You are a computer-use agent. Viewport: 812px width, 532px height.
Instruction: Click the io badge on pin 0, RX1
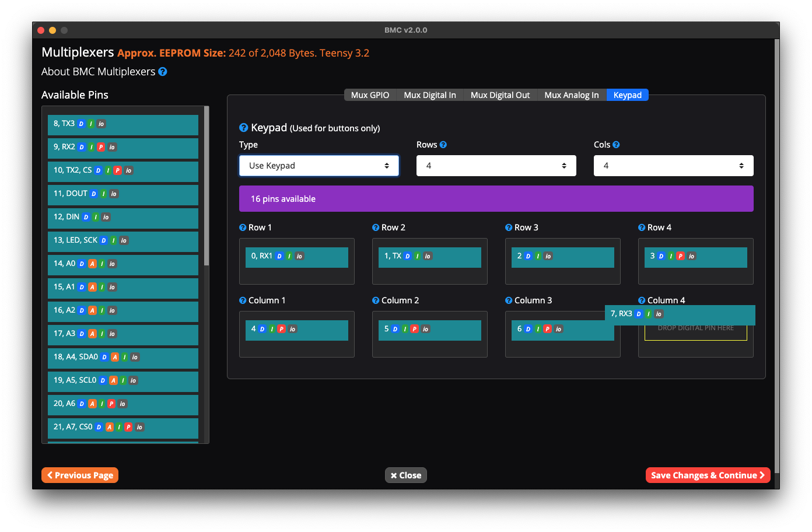(x=299, y=256)
